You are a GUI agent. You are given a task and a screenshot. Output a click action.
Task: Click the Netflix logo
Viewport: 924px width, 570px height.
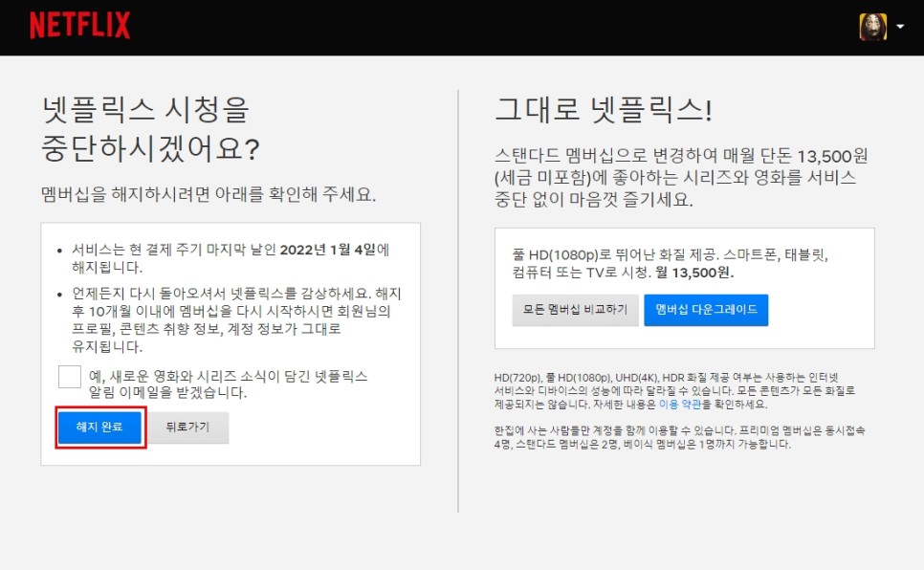coord(79,26)
